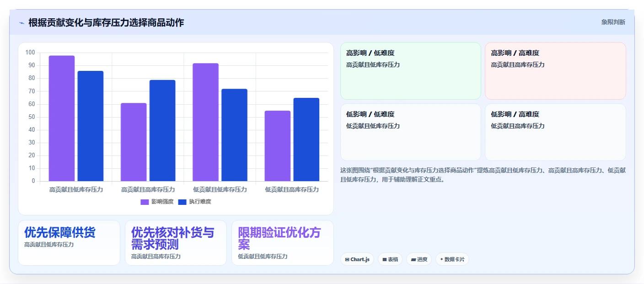Click the y-axis value 100
This screenshot has height=284, width=644.
(x=30, y=53)
